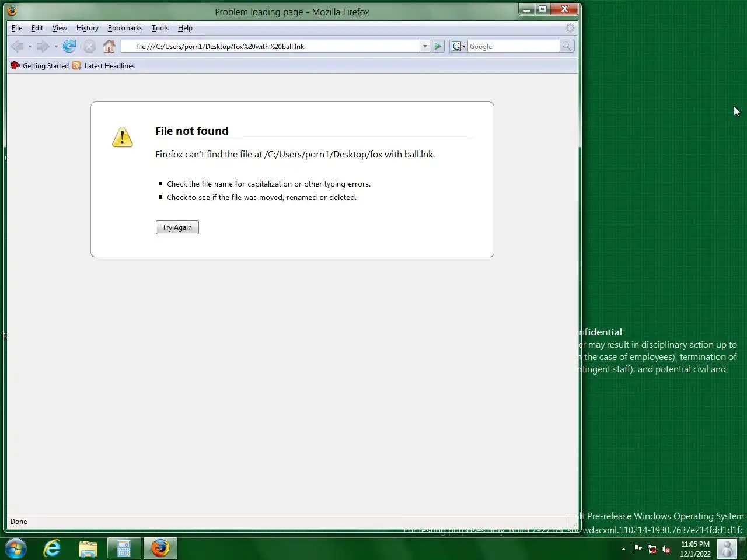Image resolution: width=747 pixels, height=560 pixels.
Task: Open the History menu
Action: [x=88, y=28]
